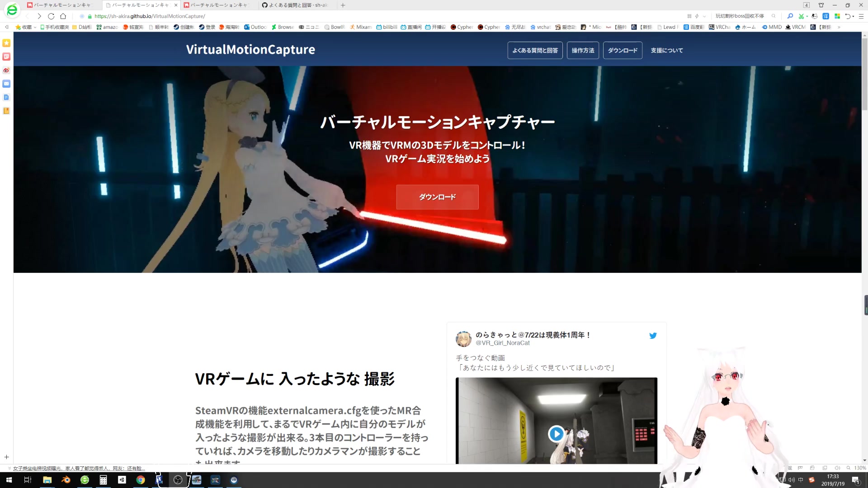Image resolution: width=868 pixels, height=488 pixels.
Task: Open Task View on the taskbar
Action: click(x=28, y=480)
